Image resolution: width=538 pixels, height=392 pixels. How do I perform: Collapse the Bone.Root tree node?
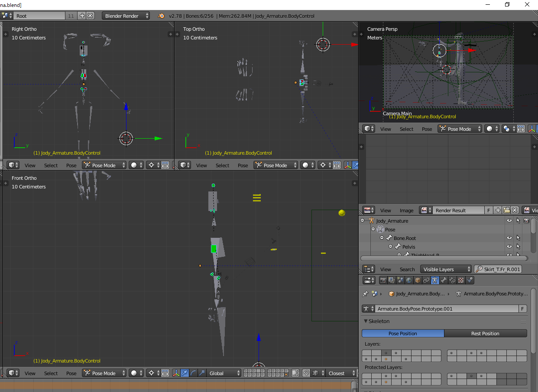(x=382, y=238)
